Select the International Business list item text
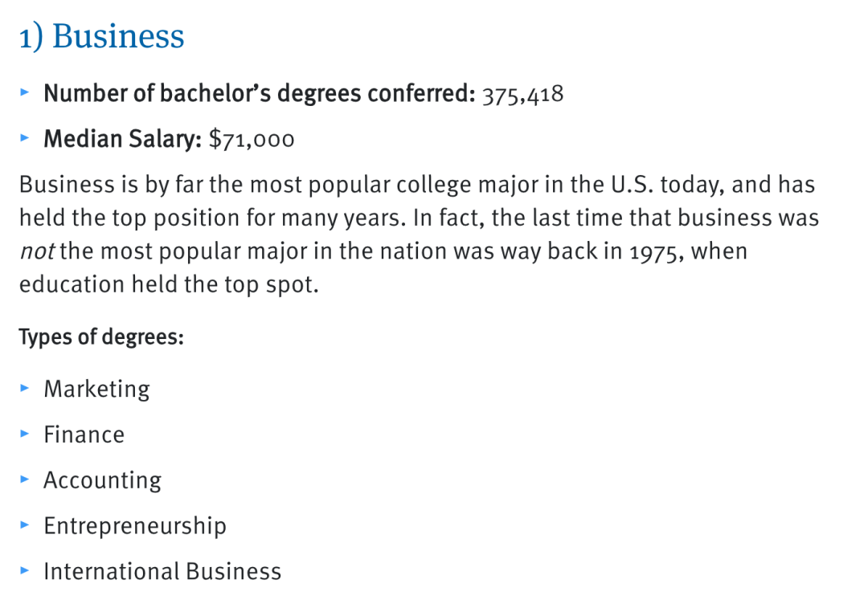 click(162, 572)
